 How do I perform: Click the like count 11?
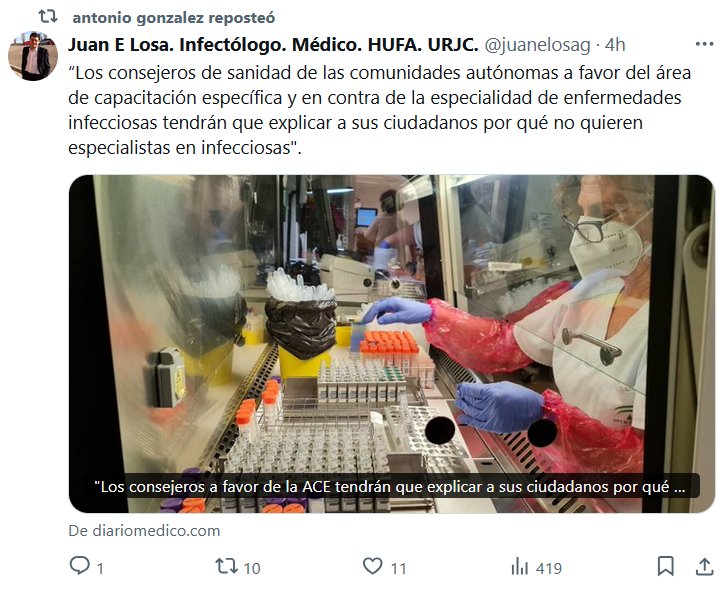point(398,568)
